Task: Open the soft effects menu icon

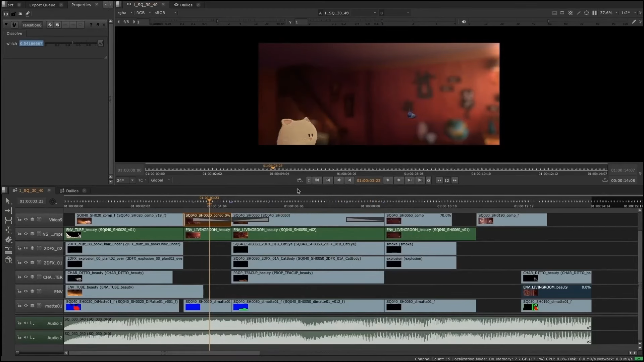Action: [x=8, y=260]
